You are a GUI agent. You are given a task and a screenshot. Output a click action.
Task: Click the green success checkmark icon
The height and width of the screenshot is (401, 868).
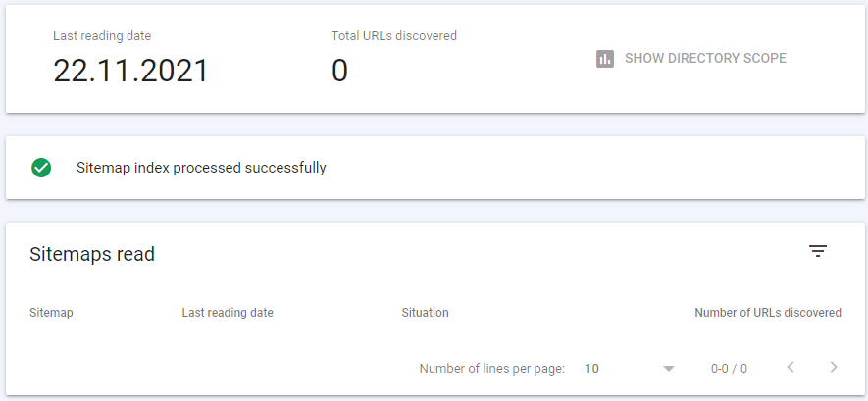click(41, 168)
